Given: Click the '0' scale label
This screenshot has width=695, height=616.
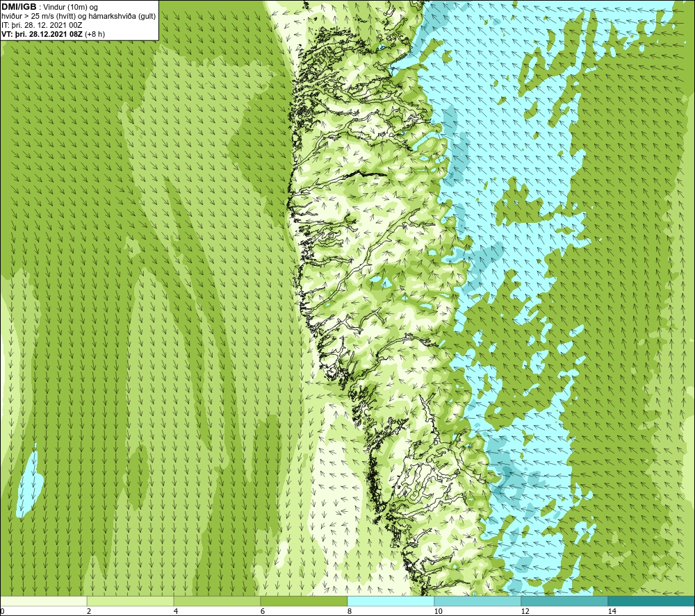Looking at the screenshot, I should pyautogui.click(x=2, y=611).
